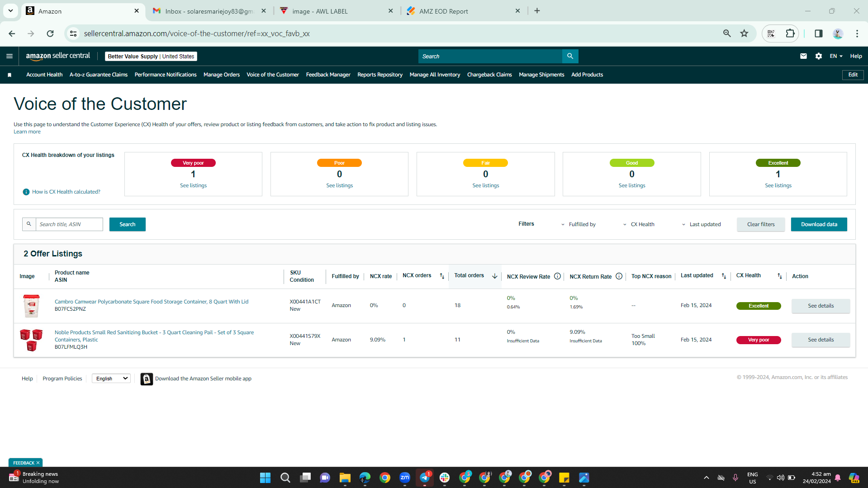This screenshot has height=488, width=868.
Task: Open the English language selector in the footer
Action: 111,379
